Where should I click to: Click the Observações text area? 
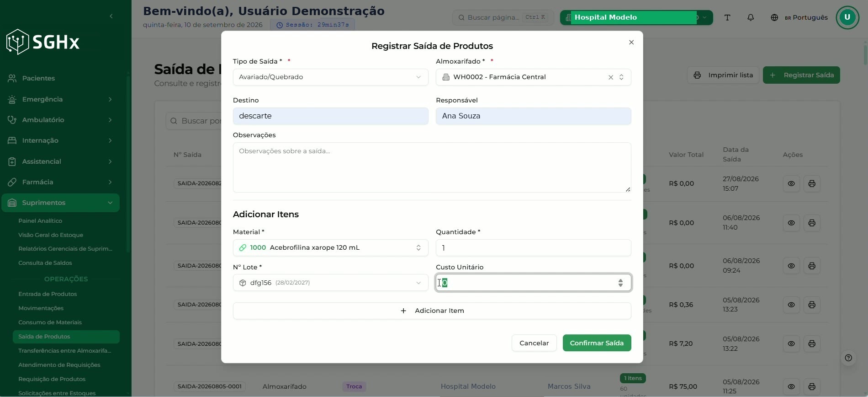tap(432, 167)
